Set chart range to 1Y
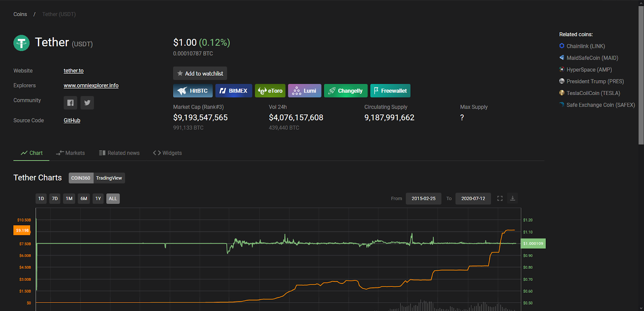This screenshot has width=644, height=311. tap(98, 199)
